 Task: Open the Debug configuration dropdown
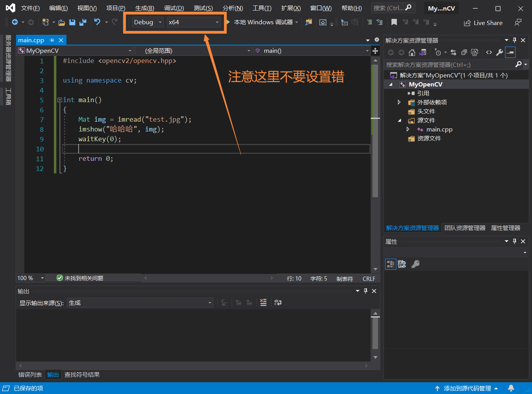(147, 22)
